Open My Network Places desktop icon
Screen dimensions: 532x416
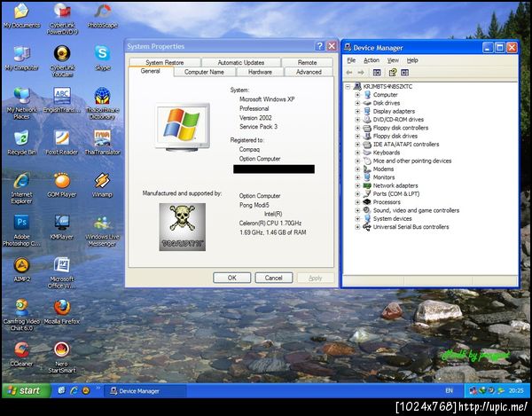point(21,104)
